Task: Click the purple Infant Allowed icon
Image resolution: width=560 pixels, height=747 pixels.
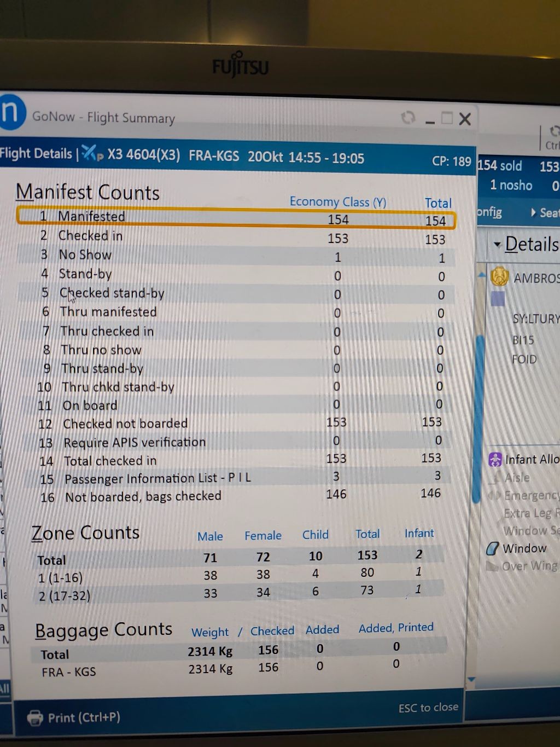Action: pyautogui.click(x=495, y=460)
